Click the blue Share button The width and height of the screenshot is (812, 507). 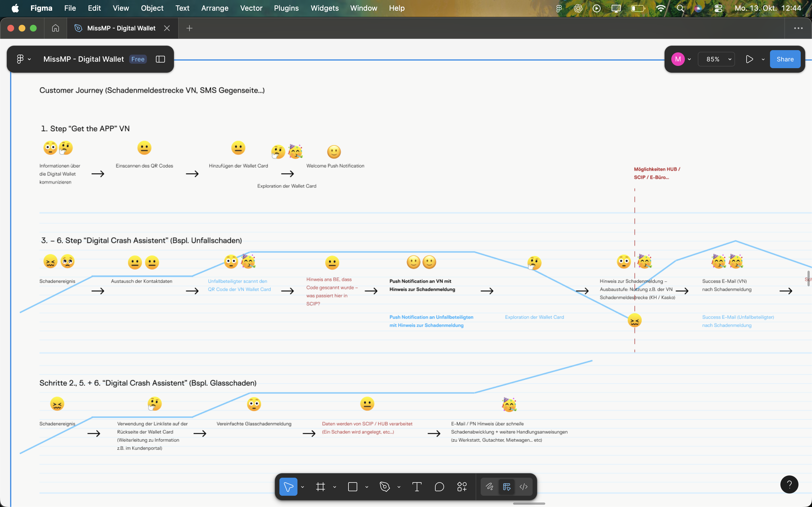point(785,59)
